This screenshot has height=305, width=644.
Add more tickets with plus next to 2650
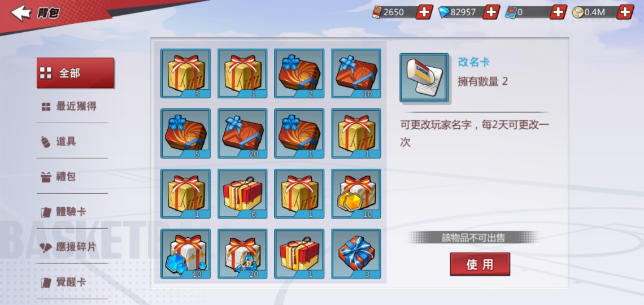tap(424, 12)
